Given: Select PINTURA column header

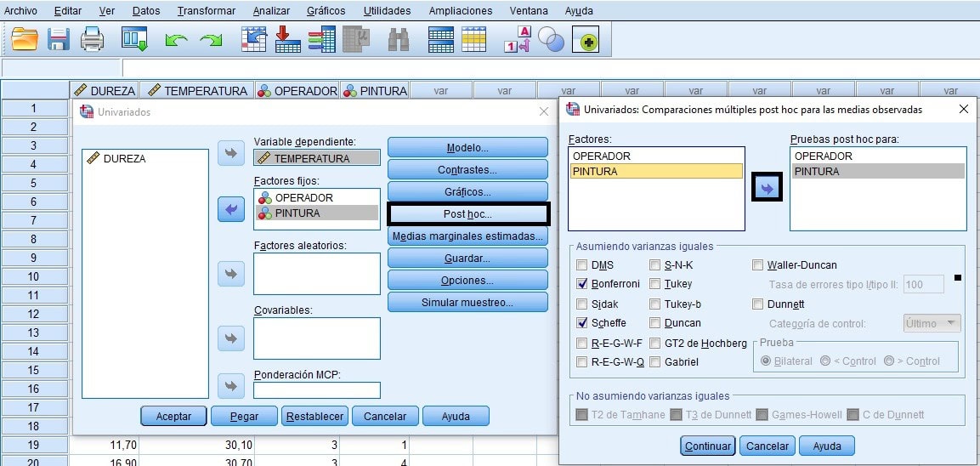Looking at the screenshot, I should [x=374, y=91].
